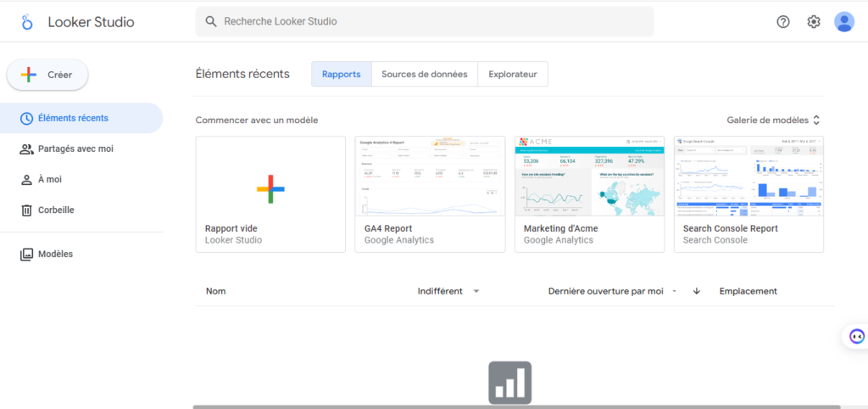Screen dimensions: 868x409
Task: Click the Commencer avec un modèle label
Action: click(257, 120)
